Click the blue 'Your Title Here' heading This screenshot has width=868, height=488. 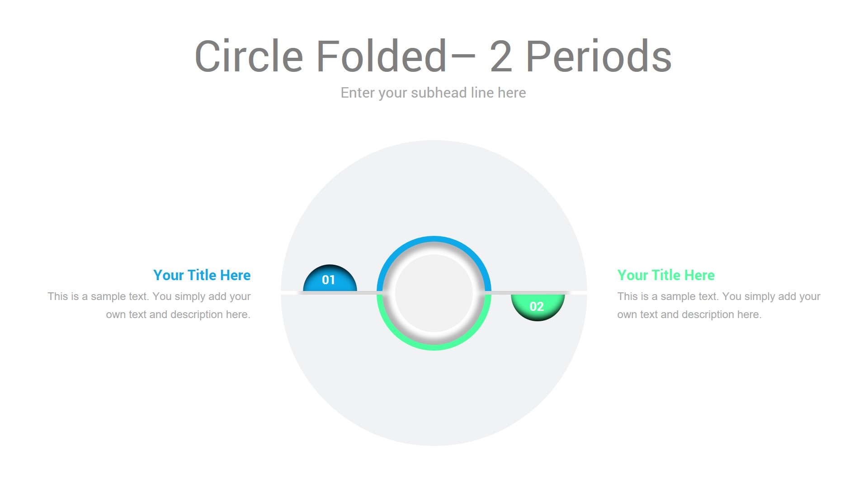(x=202, y=275)
